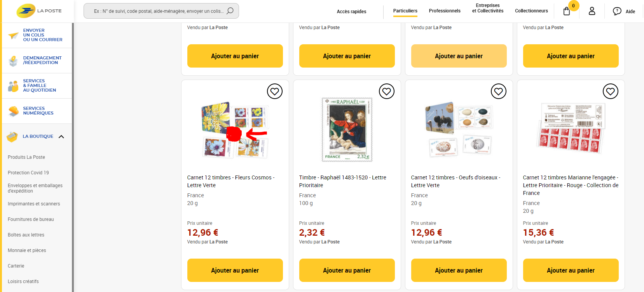Switch to the Professionnels tab

click(445, 11)
